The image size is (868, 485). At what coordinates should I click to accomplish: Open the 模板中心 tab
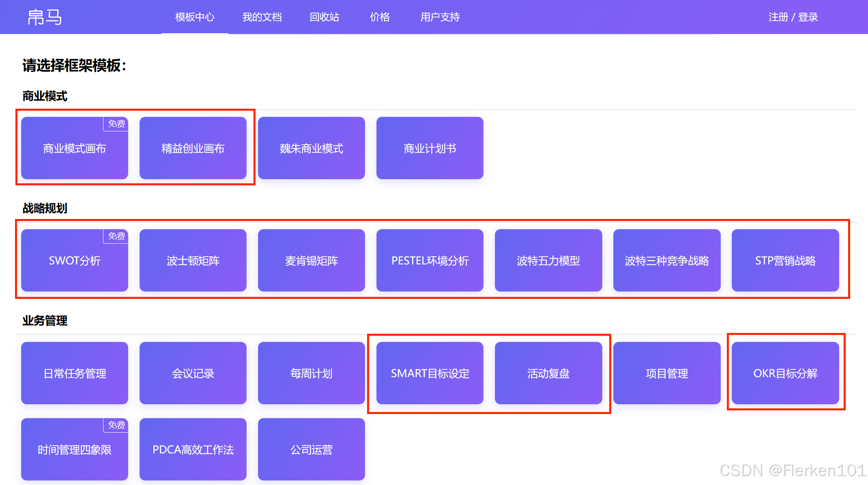(195, 17)
